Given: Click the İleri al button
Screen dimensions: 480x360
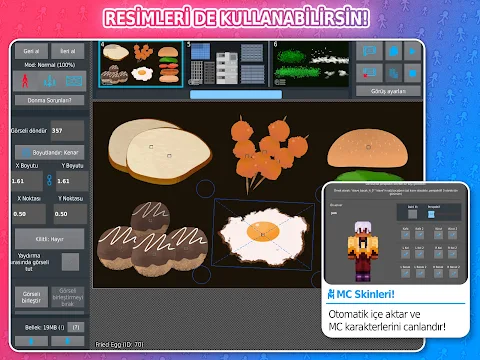Looking at the screenshot, I should tap(68, 51).
